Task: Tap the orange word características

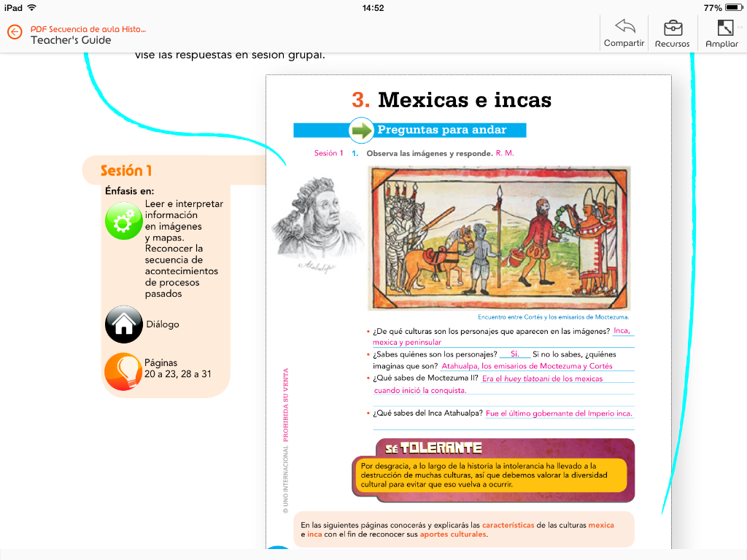Action: [508, 525]
